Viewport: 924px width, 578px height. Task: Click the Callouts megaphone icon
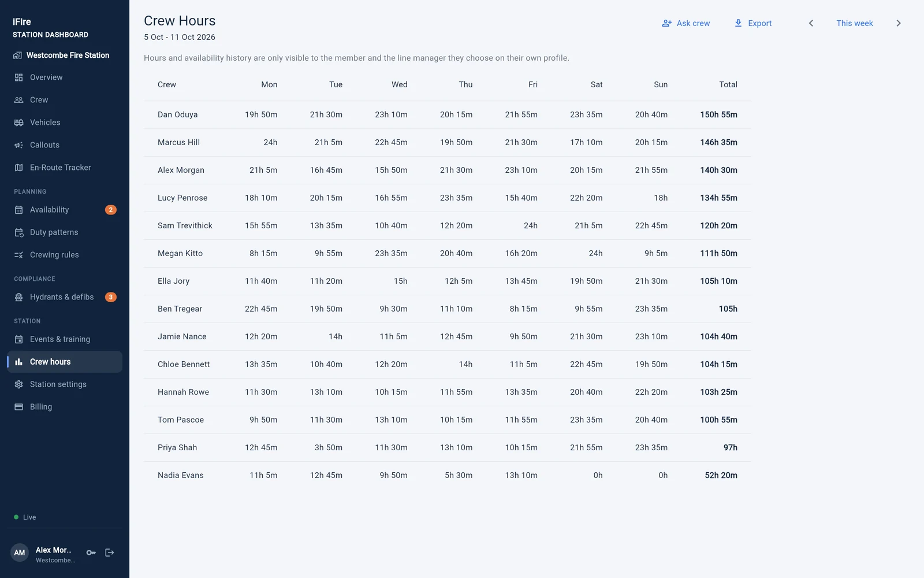coord(18,145)
